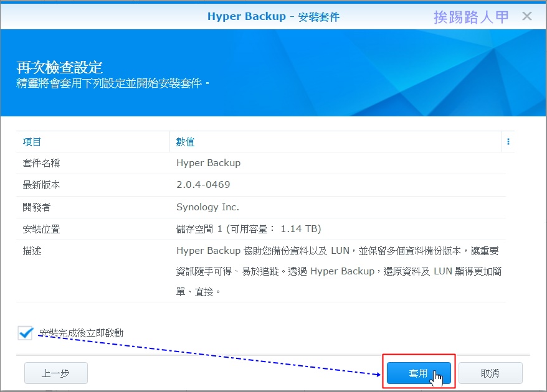The width and height of the screenshot is (547, 392).
Task: Select the Hyper Backup value in the 套件名稱 row
Action: [208, 163]
